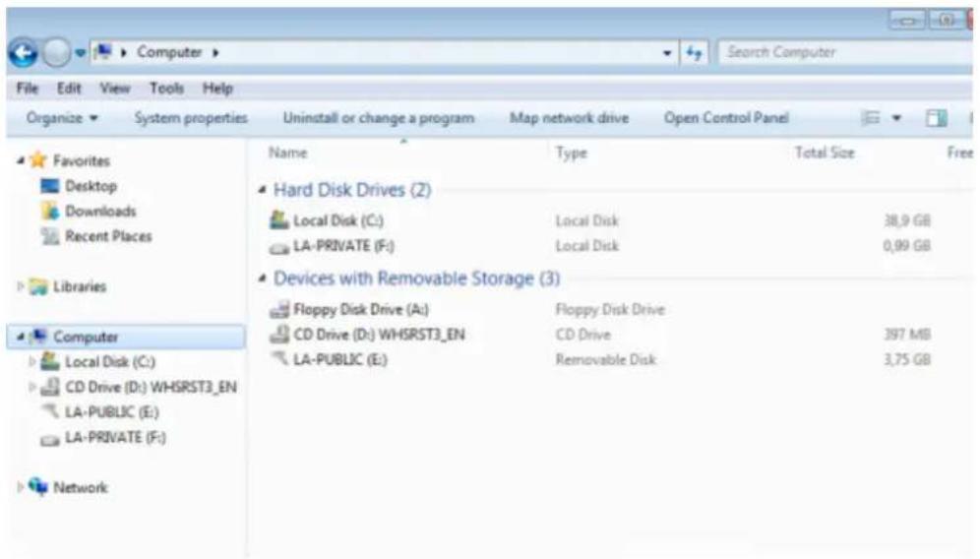The image size is (980, 559).
Task: Collapse the Hard Disk Drives group
Action: (263, 190)
